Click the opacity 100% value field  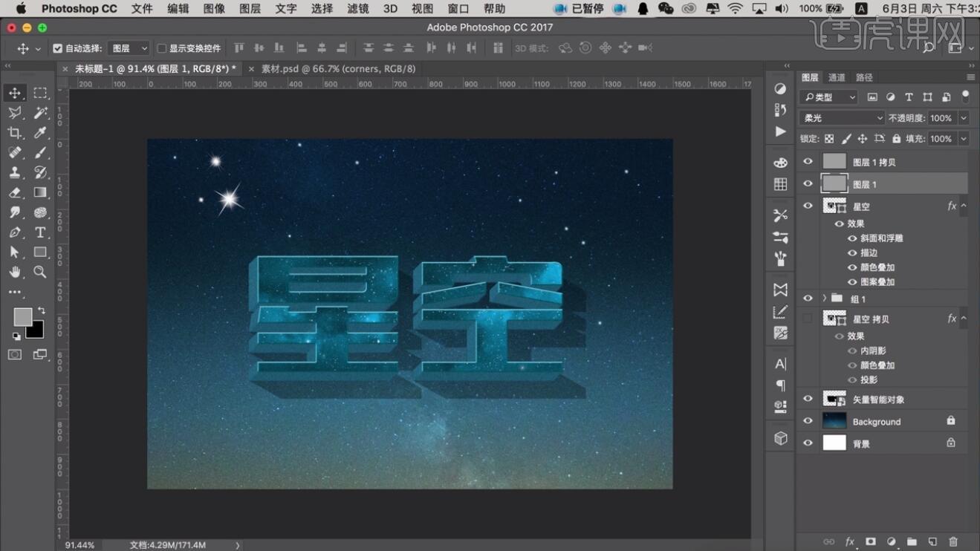[941, 118]
